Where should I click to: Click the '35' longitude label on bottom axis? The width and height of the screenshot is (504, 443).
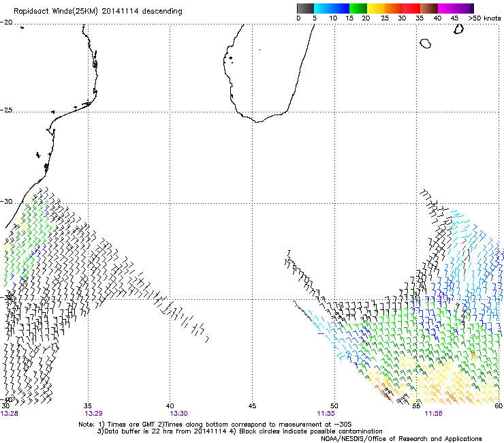click(x=88, y=406)
